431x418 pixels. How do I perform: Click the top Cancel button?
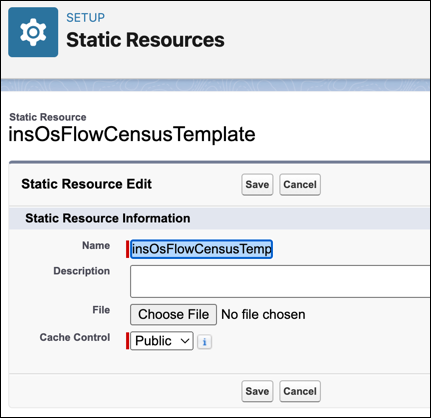300,184
